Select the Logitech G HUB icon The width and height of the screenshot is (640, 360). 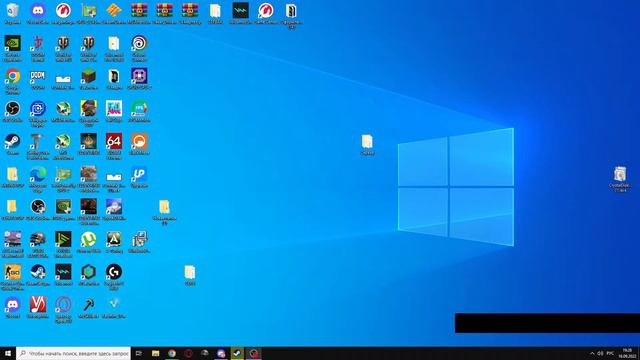[x=114, y=272]
